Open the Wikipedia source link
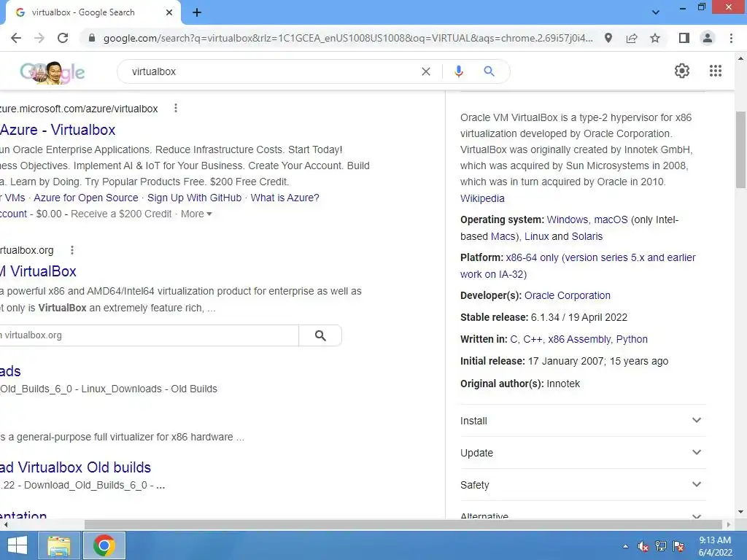This screenshot has width=747, height=560. 482,198
